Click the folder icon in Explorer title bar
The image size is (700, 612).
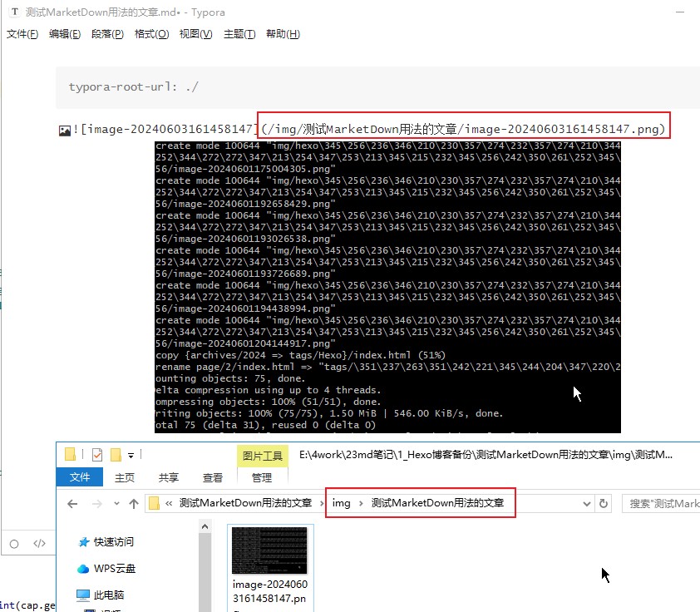coord(70,454)
